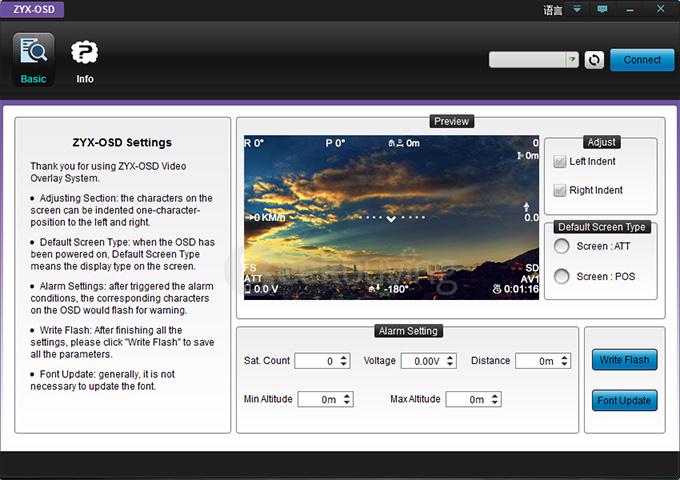Click the message bubble icon in title bar
Viewport: 680px width, 480px height.
(x=602, y=9)
